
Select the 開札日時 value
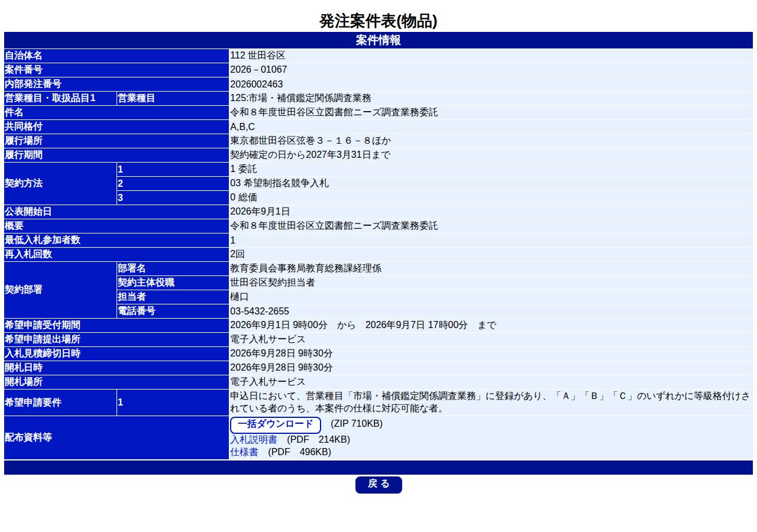(282, 368)
